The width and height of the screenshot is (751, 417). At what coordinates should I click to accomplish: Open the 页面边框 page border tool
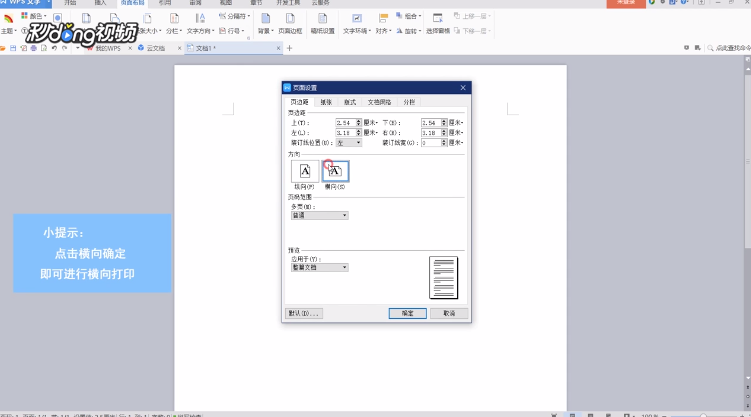coord(290,23)
